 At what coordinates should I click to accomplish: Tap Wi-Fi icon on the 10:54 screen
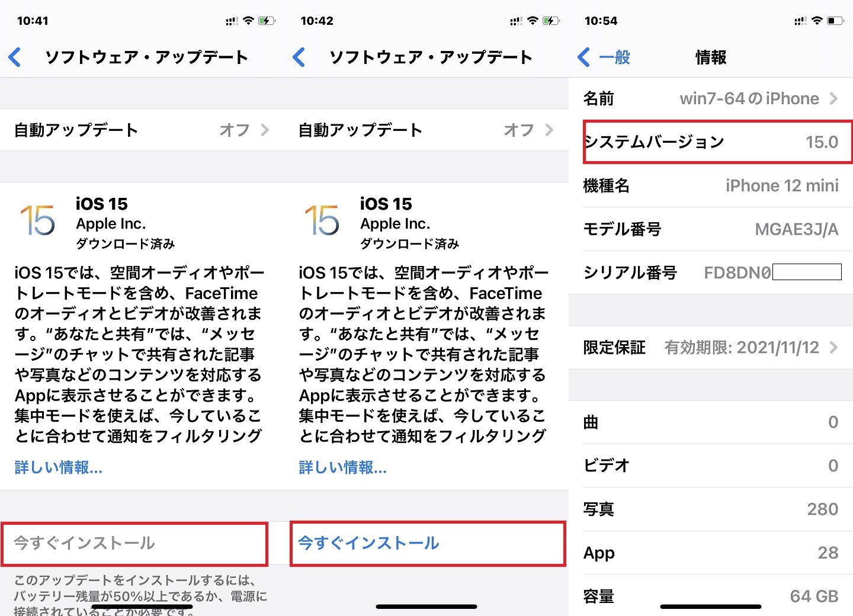tap(817, 21)
